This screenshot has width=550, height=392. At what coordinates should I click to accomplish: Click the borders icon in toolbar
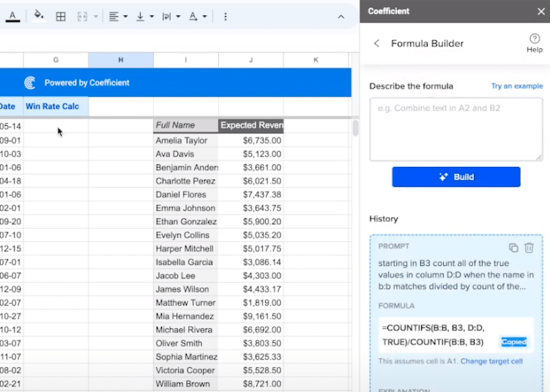(61, 16)
